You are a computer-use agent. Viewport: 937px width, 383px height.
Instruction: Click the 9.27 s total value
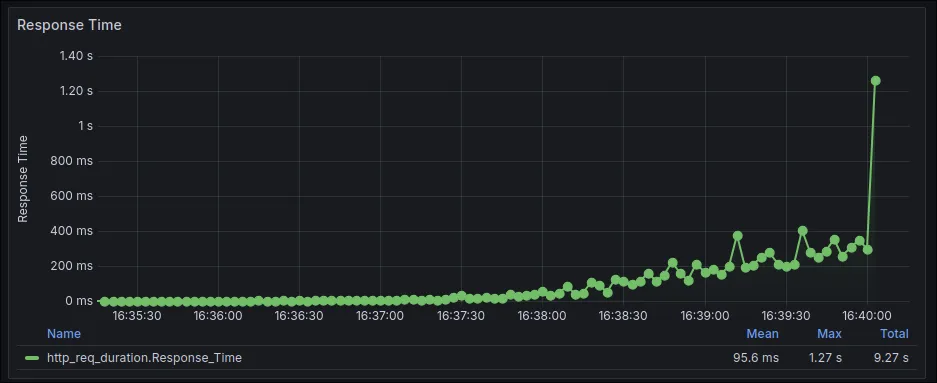[x=890, y=358]
